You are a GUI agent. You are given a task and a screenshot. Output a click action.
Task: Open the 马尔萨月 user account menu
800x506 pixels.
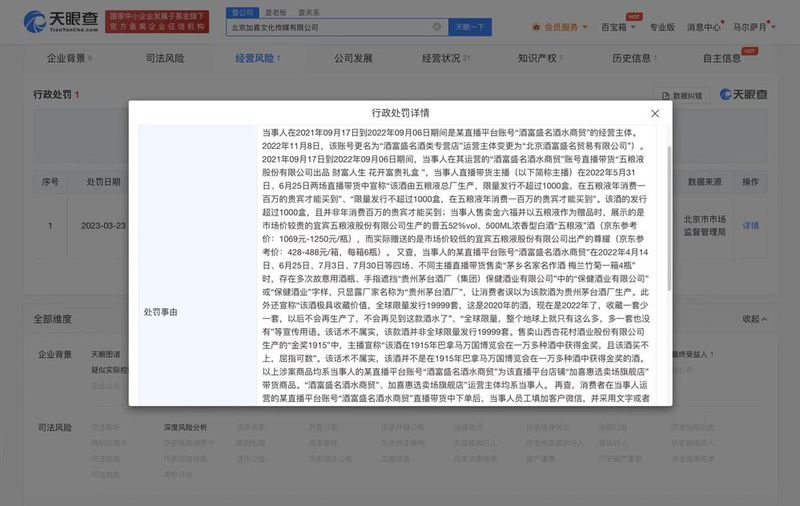[x=750, y=27]
